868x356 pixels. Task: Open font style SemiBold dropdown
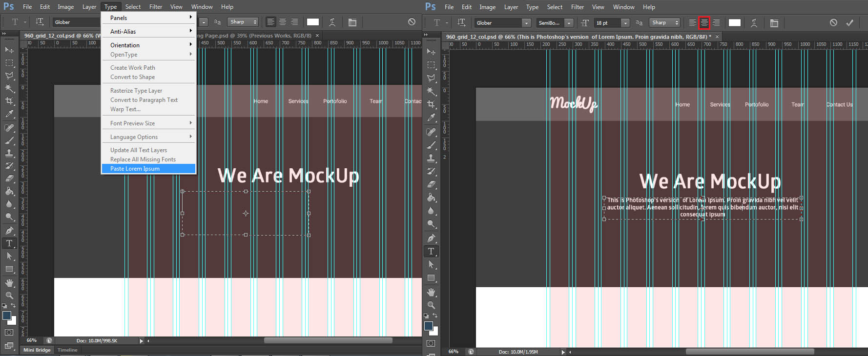(x=569, y=23)
